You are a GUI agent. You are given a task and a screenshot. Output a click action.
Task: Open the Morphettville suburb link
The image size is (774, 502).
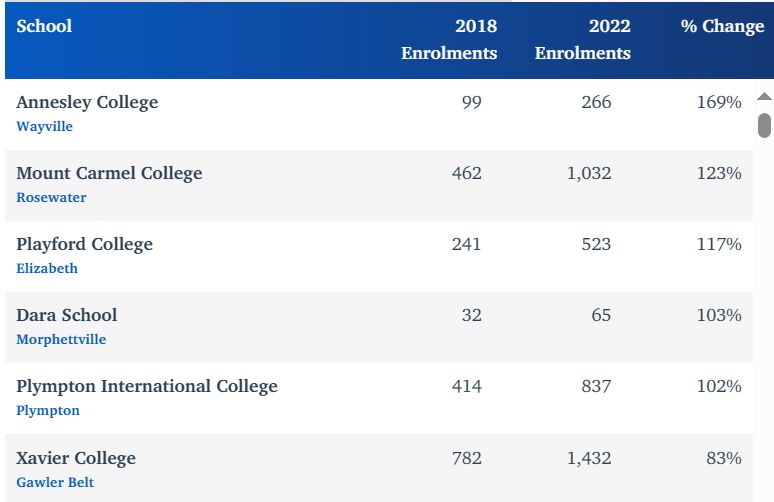click(61, 340)
